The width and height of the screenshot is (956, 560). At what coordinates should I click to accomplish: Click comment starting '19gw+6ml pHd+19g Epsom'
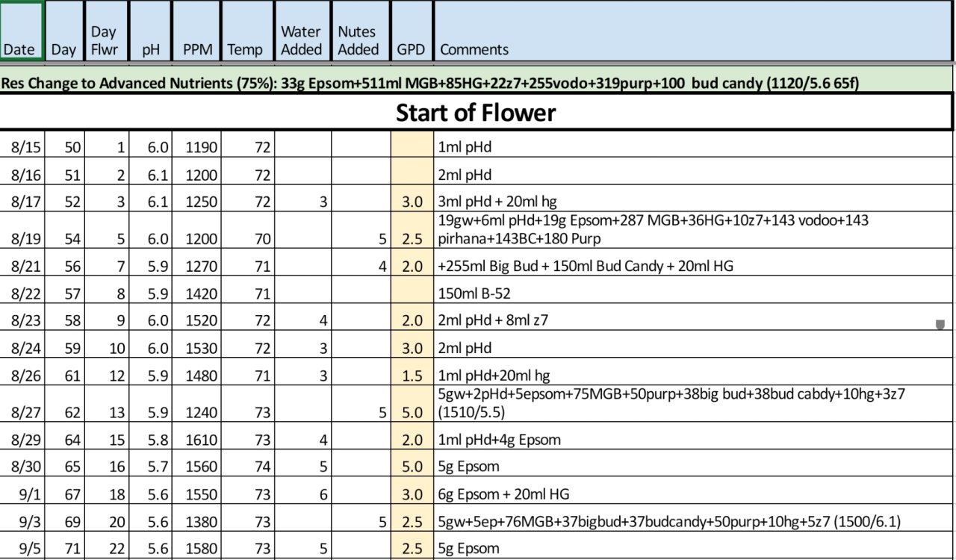[x=654, y=229]
